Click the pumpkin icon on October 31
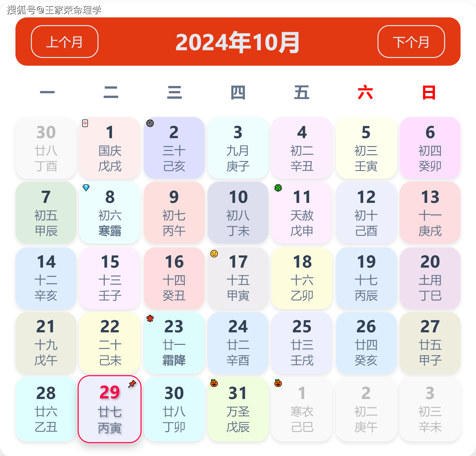 pos(214,383)
